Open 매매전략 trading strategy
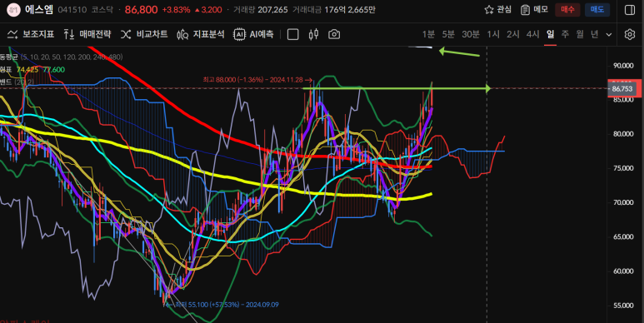Image resolution: width=644 pixels, height=323 pixels. [87, 34]
